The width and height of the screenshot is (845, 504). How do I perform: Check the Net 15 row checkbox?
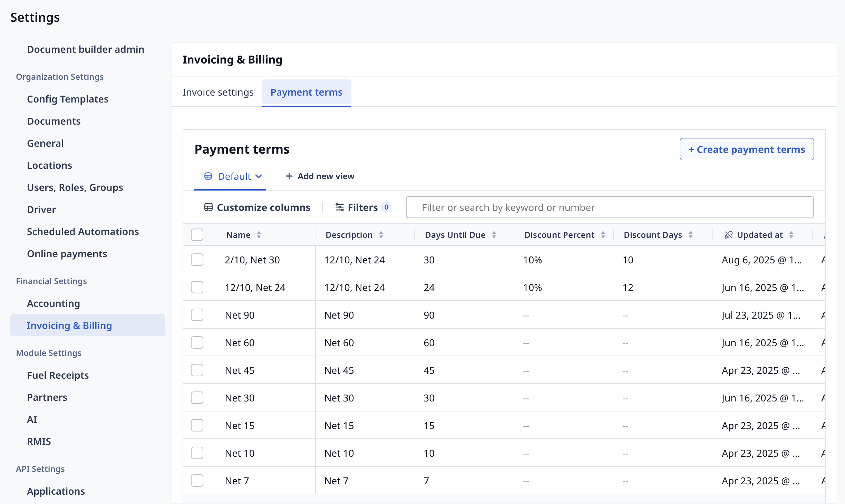click(197, 426)
